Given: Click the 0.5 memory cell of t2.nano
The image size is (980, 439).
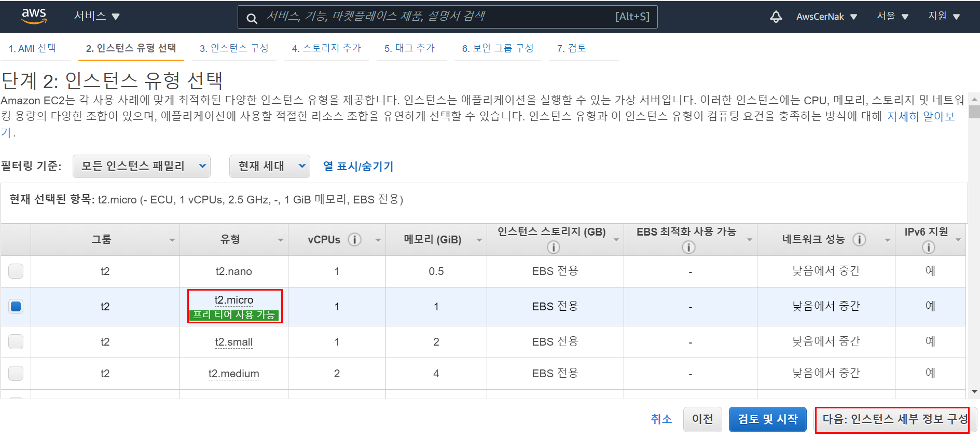Looking at the screenshot, I should coord(436,271).
